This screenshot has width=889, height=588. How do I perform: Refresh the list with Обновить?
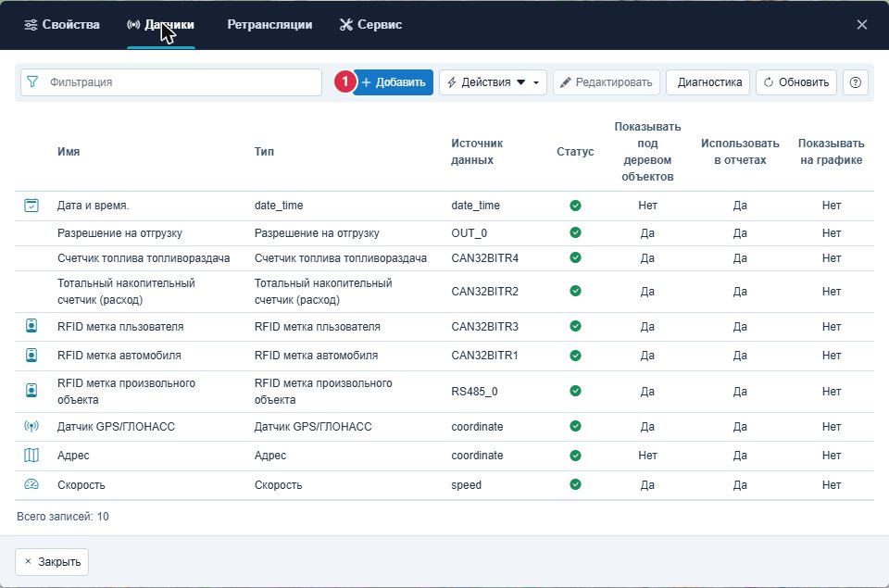coord(796,82)
